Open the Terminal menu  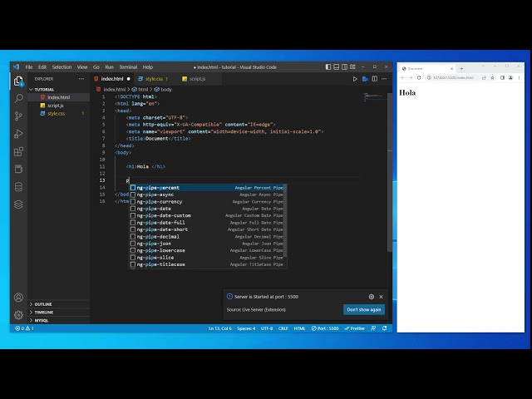(x=128, y=66)
